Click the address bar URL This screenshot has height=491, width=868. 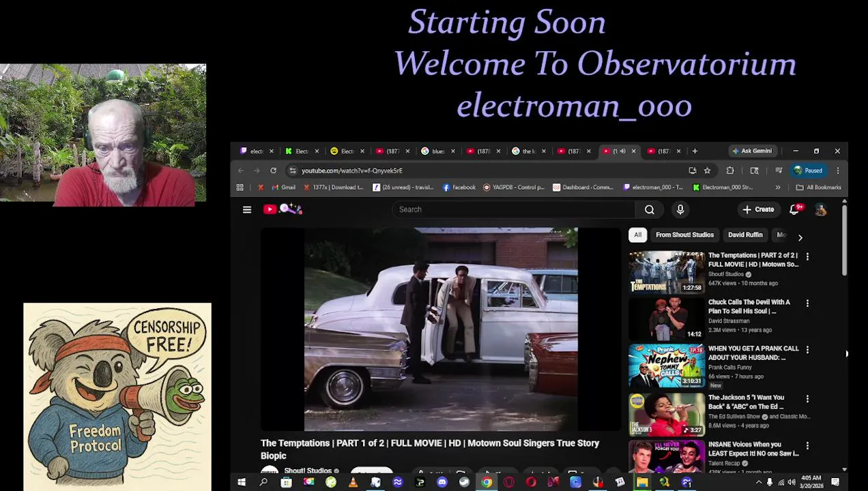[x=352, y=170]
